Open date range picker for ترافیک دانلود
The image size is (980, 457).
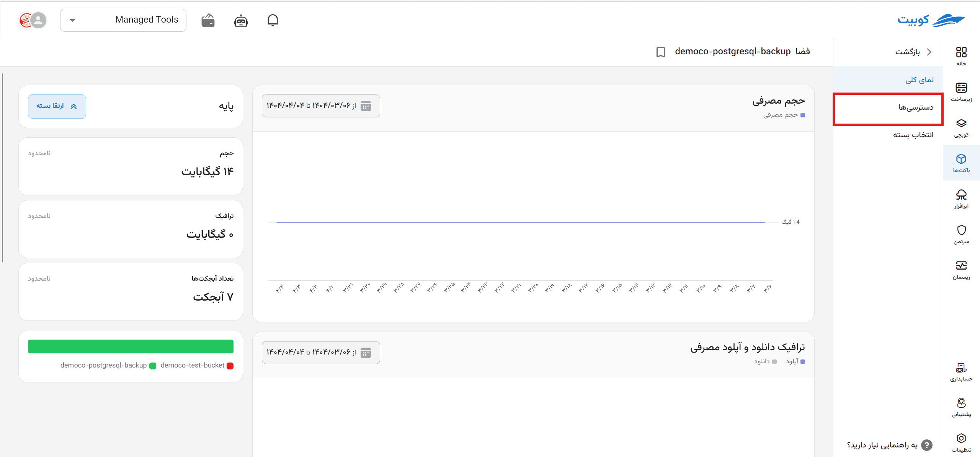pyautogui.click(x=321, y=353)
